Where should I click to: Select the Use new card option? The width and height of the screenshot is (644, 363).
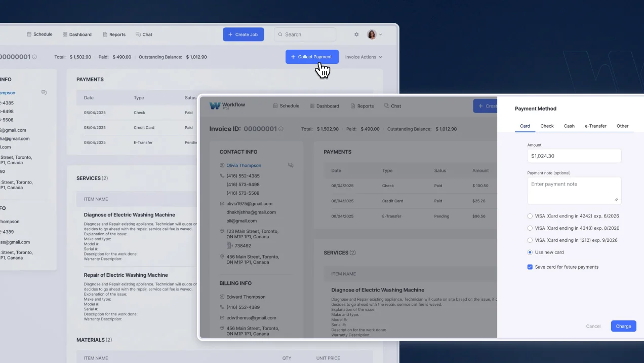point(530,252)
